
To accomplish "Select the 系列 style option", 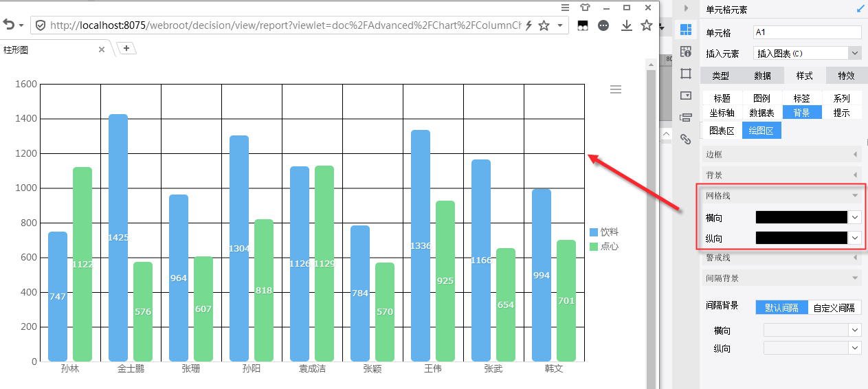I will [x=841, y=98].
